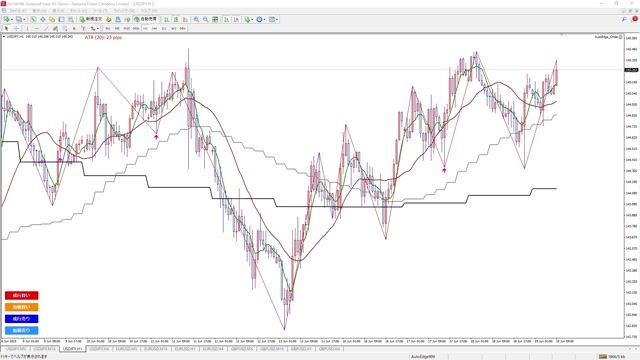Draw a vertical line tool
Viewport: 640px width, 360px height.
point(27,28)
